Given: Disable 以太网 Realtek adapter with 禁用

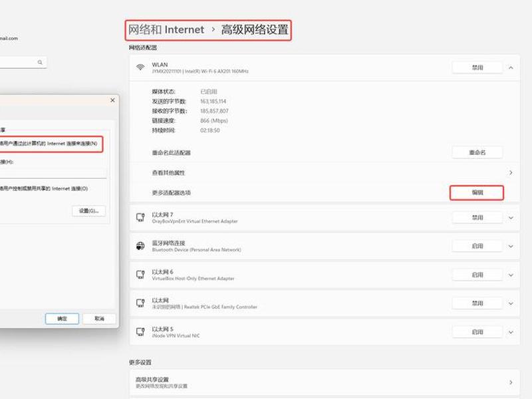Looking at the screenshot, I should coord(477,303).
